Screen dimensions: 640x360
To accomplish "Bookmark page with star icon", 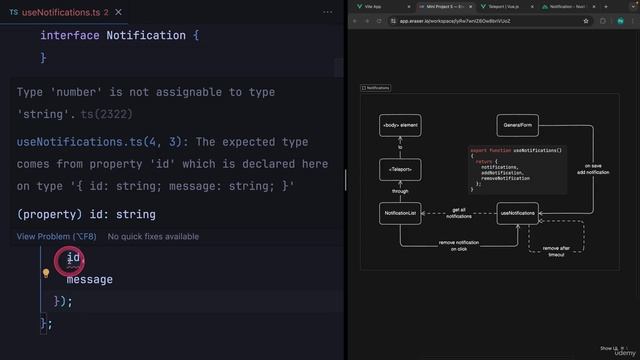I will [x=586, y=21].
